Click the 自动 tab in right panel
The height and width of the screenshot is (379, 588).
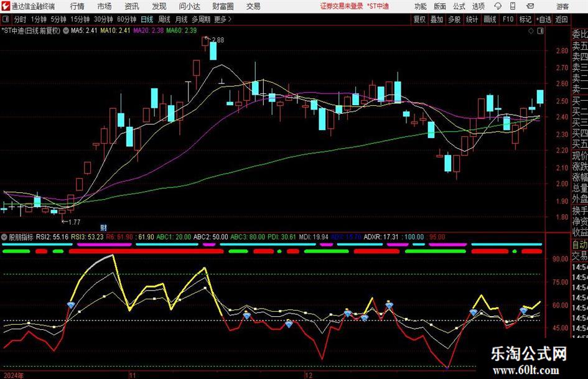[x=579, y=245]
